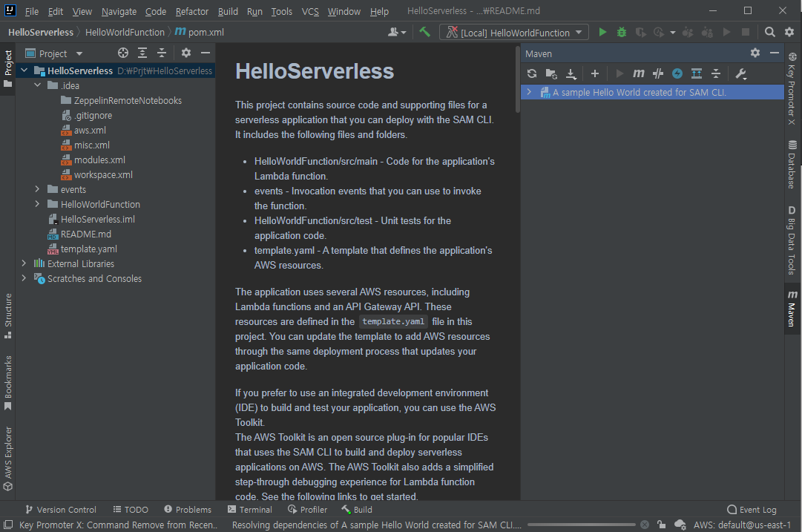Screen dimensions: 802x532
Task: Run Maven Build play icon in Maven toolbar
Action: click(619, 73)
